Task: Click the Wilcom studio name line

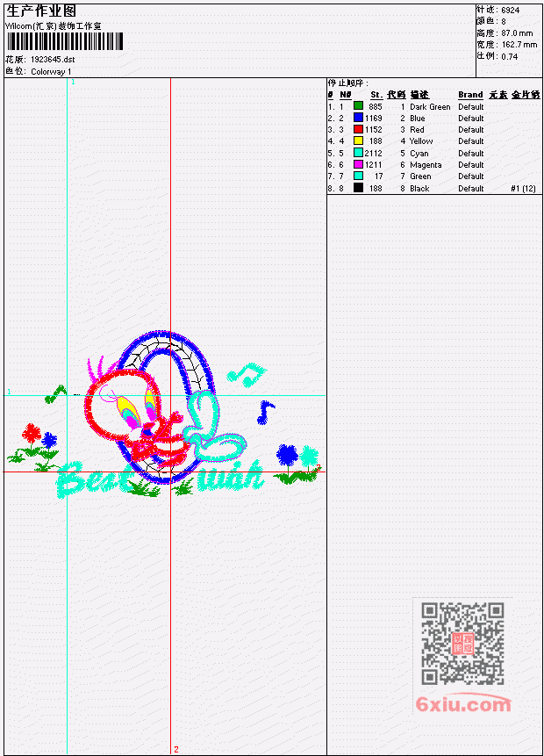Action: (x=54, y=26)
